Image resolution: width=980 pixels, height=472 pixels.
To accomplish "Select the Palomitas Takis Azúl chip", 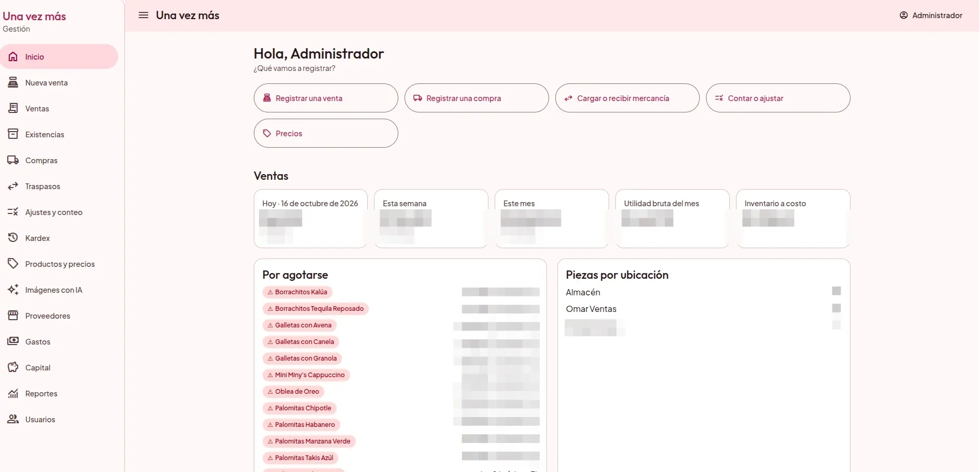I will tap(300, 458).
